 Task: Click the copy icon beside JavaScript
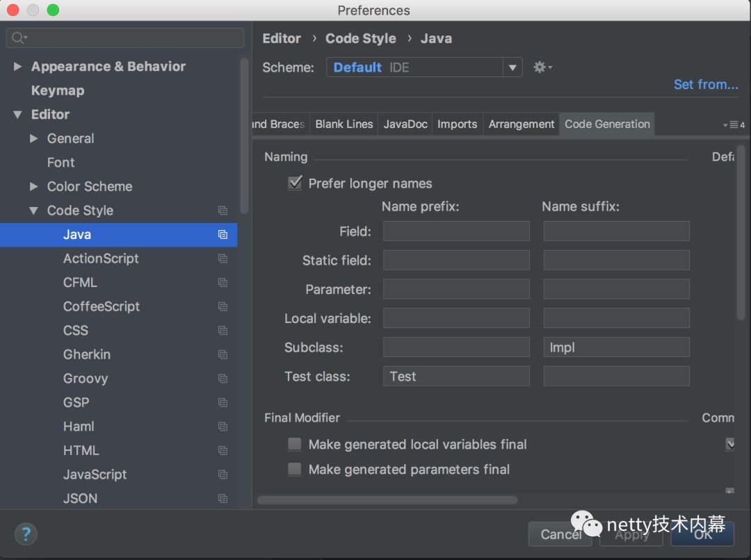tap(223, 475)
